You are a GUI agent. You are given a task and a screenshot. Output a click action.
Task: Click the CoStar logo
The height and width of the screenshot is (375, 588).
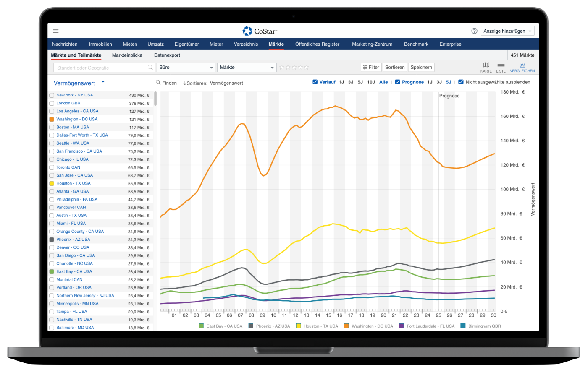tap(260, 31)
